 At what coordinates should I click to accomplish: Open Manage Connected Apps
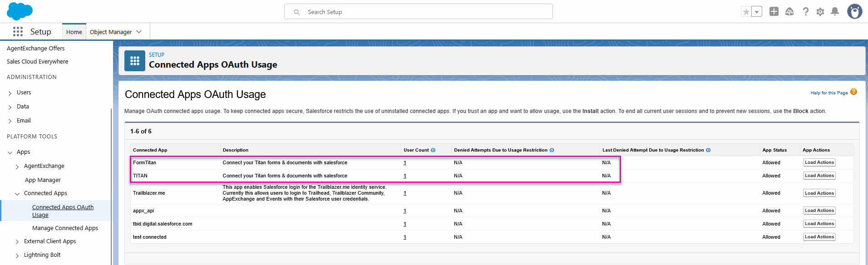click(x=65, y=228)
